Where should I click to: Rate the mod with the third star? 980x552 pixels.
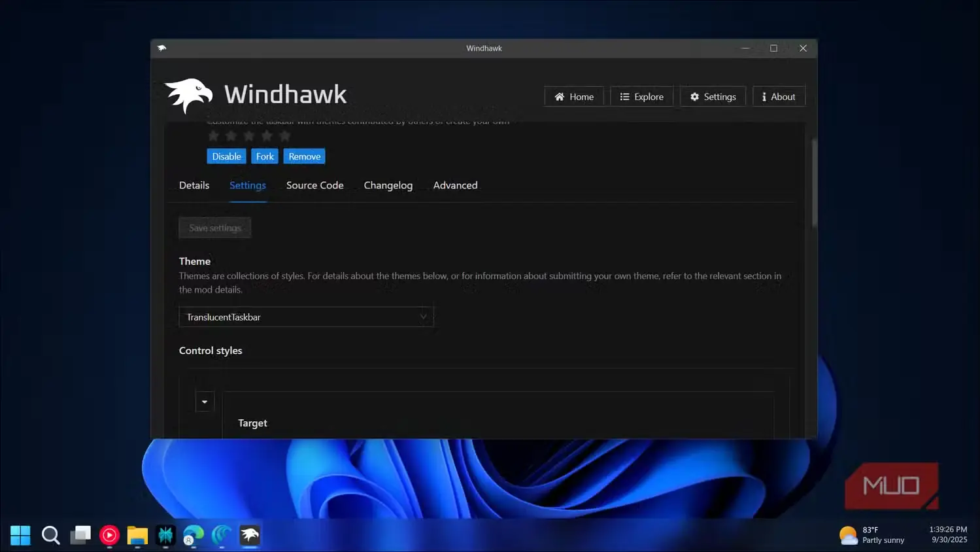pyautogui.click(x=248, y=136)
